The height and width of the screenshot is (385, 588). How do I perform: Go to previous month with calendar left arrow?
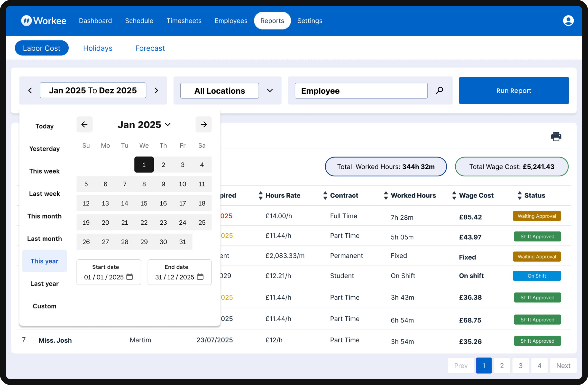click(x=84, y=124)
